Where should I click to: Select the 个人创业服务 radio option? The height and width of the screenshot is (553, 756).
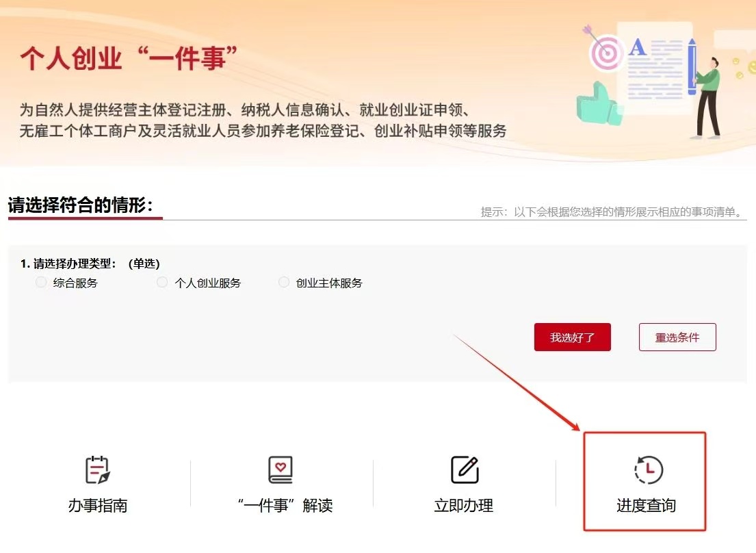tap(162, 283)
